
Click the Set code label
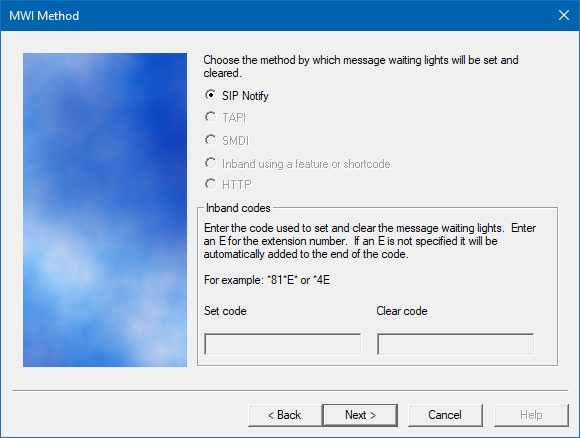pos(225,311)
